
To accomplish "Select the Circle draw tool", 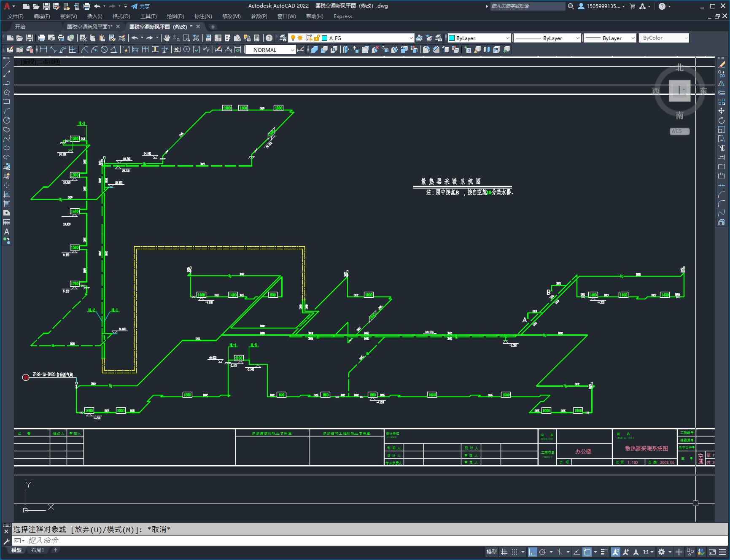I will pos(7,120).
